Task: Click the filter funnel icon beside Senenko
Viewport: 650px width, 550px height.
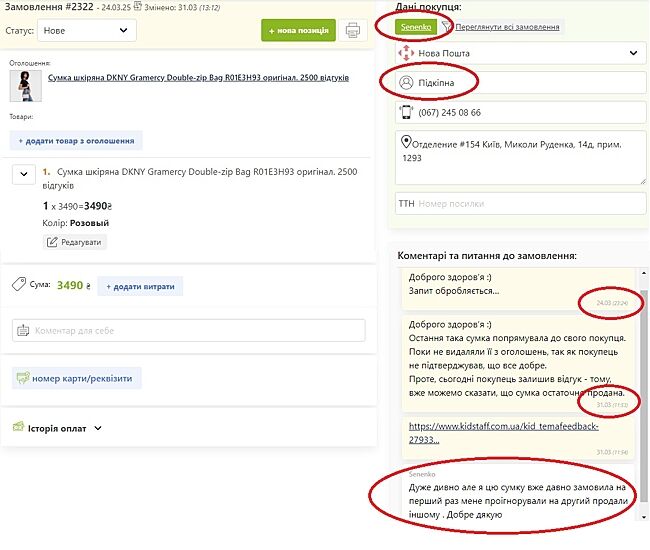Action: [447, 28]
